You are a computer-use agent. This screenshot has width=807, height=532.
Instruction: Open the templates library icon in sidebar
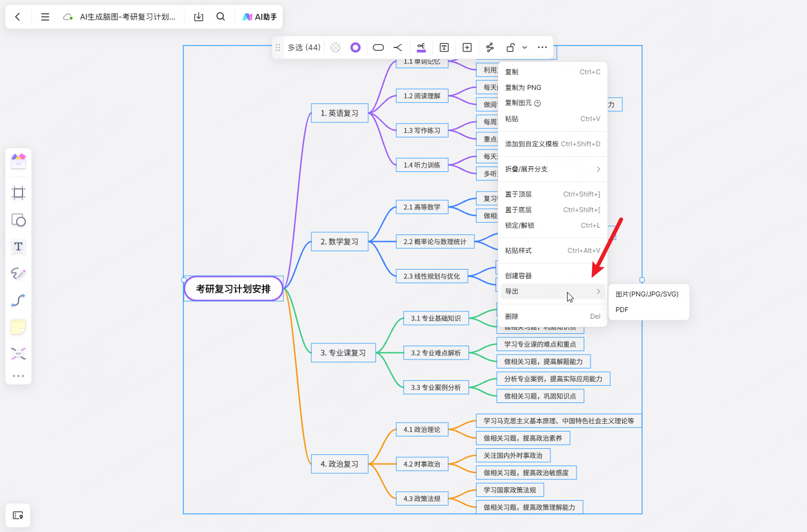[18, 161]
